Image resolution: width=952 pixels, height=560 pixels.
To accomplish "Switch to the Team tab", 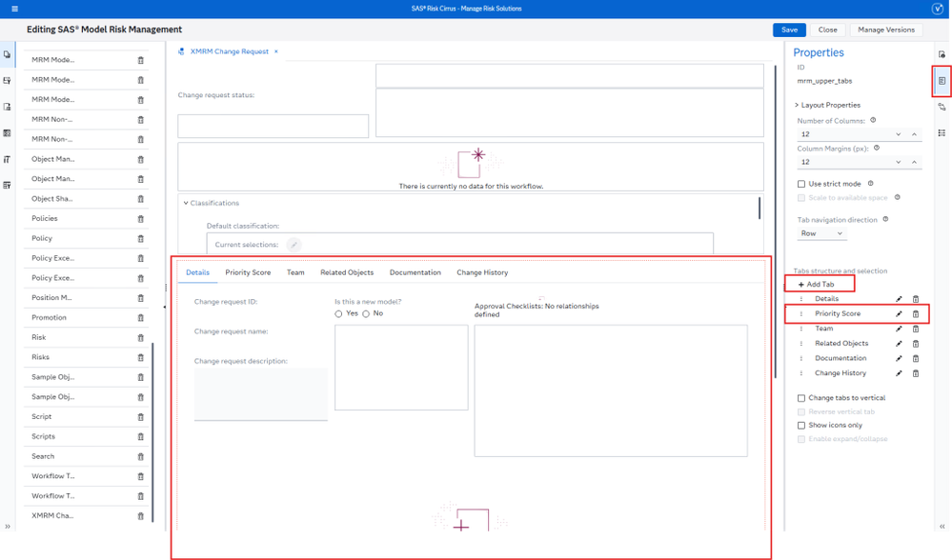I will point(295,272).
